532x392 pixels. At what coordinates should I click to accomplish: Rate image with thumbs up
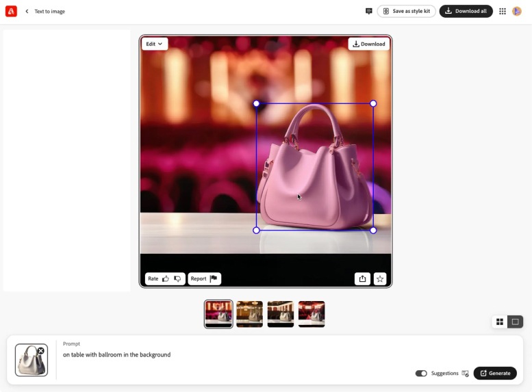[166, 278]
